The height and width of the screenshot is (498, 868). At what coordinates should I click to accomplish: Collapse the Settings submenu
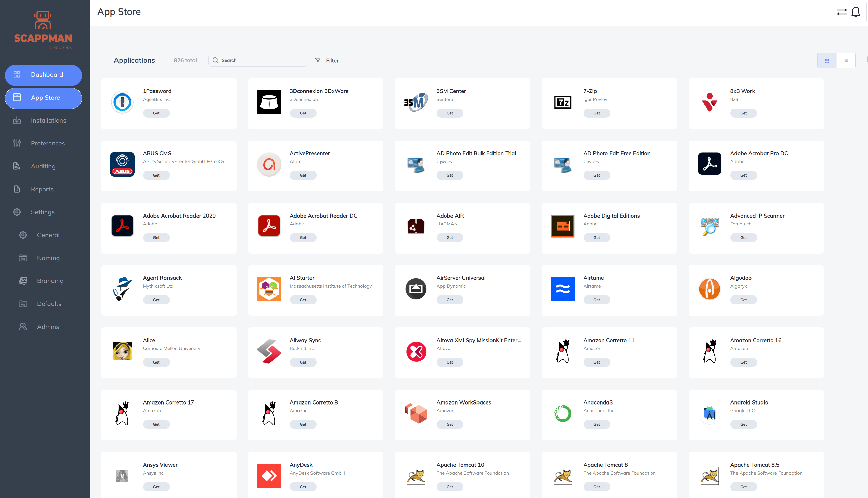[42, 212]
